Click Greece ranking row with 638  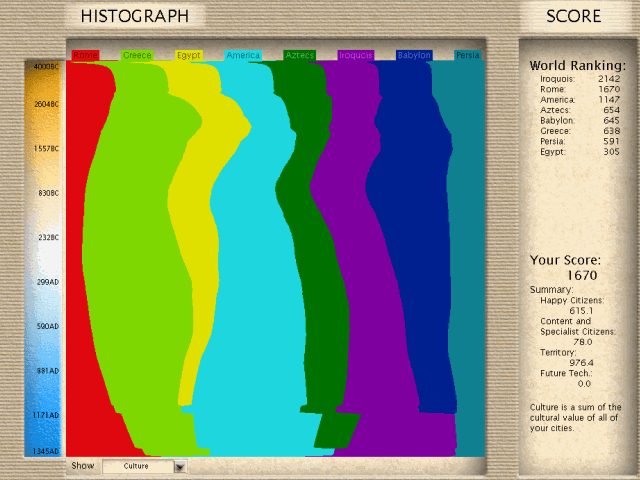pyautogui.click(x=580, y=131)
